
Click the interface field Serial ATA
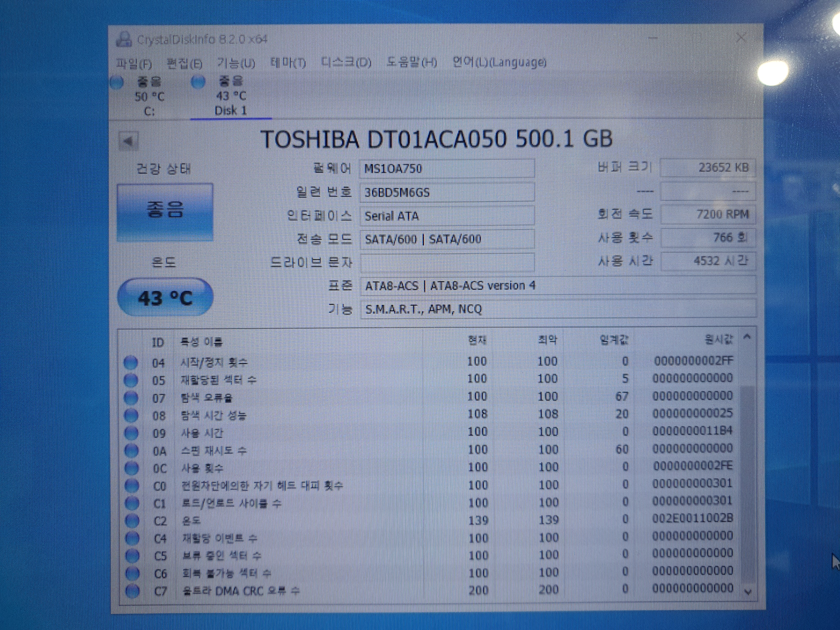point(447,216)
